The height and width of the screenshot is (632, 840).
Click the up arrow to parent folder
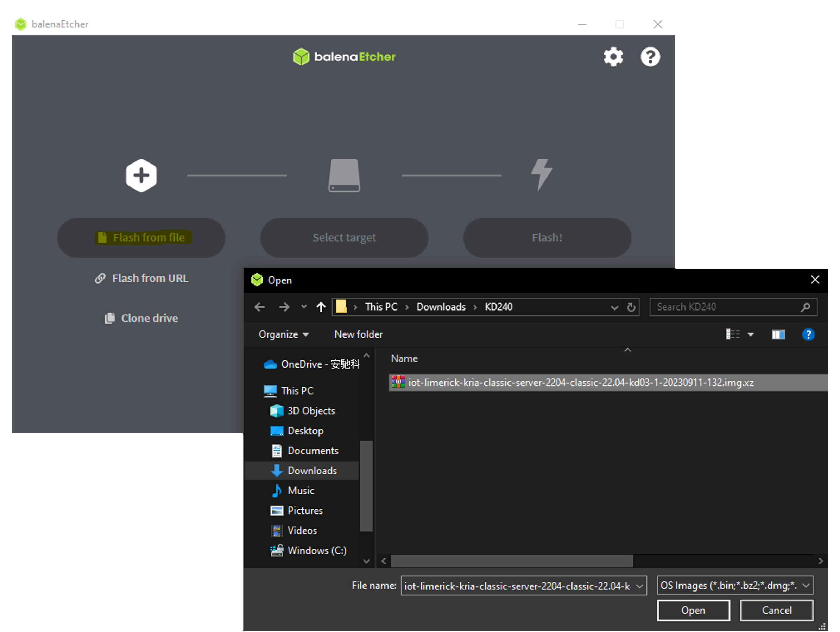321,307
